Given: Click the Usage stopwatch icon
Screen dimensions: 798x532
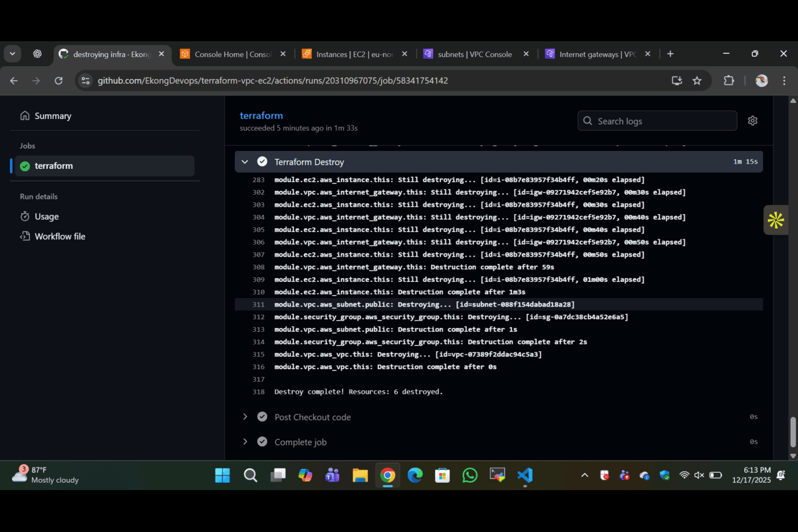Looking at the screenshot, I should tap(25, 217).
